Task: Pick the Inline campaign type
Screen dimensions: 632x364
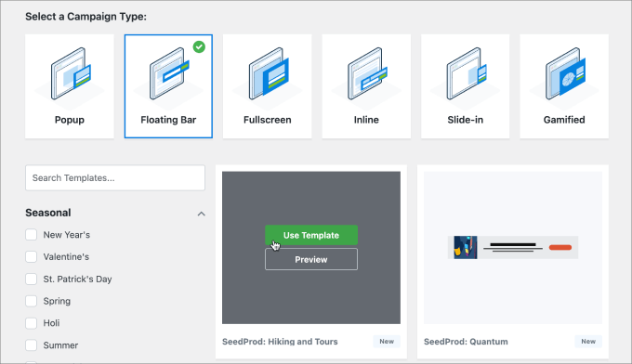Action: point(366,86)
